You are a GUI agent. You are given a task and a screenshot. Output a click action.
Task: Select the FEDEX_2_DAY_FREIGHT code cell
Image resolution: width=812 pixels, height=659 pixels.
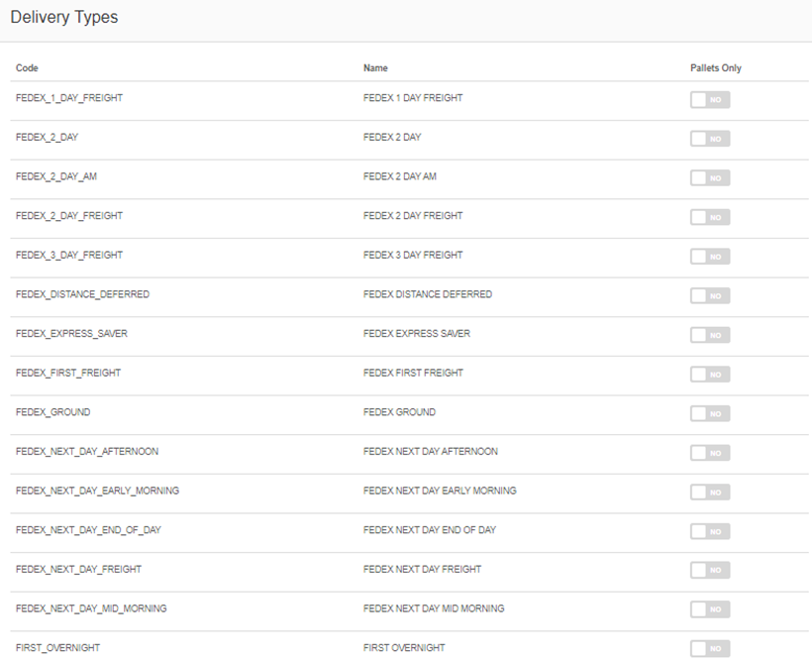69,216
